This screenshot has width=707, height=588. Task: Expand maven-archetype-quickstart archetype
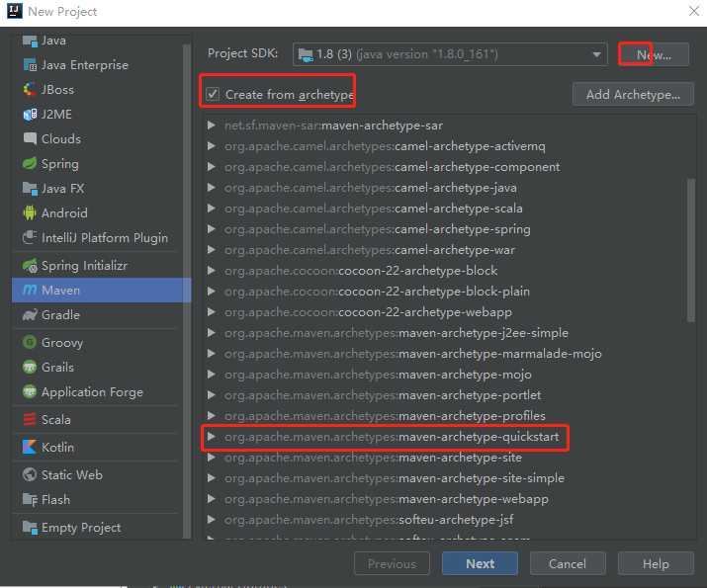tap(211, 437)
